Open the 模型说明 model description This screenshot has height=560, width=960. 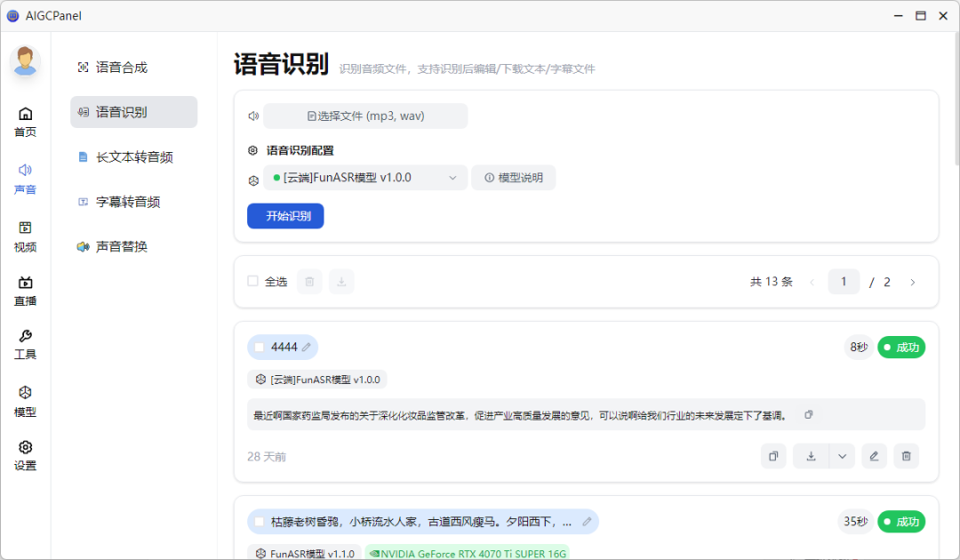click(513, 178)
